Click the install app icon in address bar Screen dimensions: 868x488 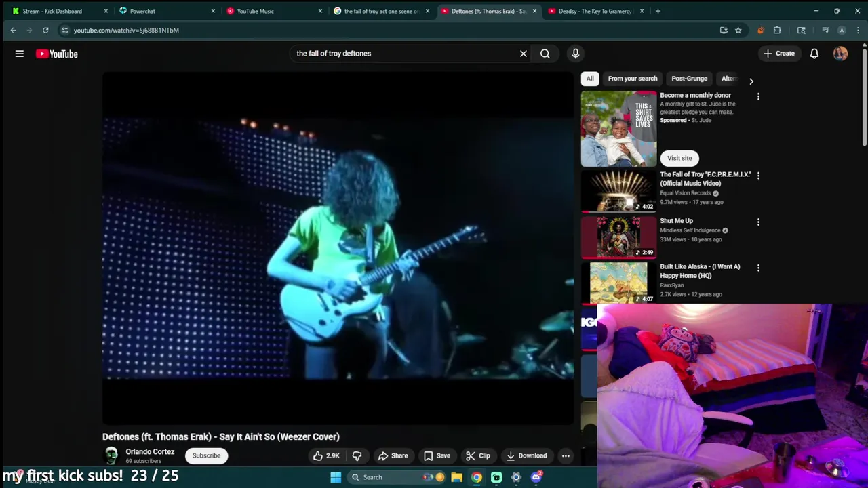click(x=724, y=30)
